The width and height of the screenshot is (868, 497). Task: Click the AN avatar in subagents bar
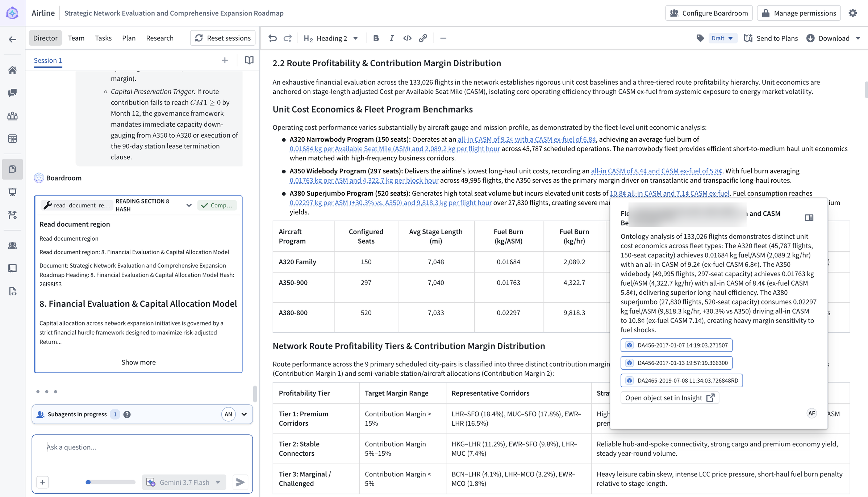click(228, 414)
